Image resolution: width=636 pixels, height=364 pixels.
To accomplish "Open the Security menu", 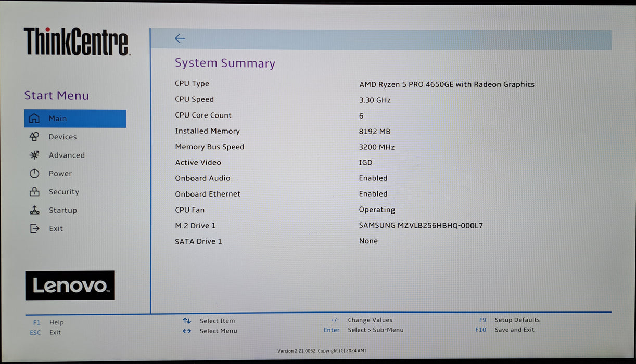I will point(64,192).
